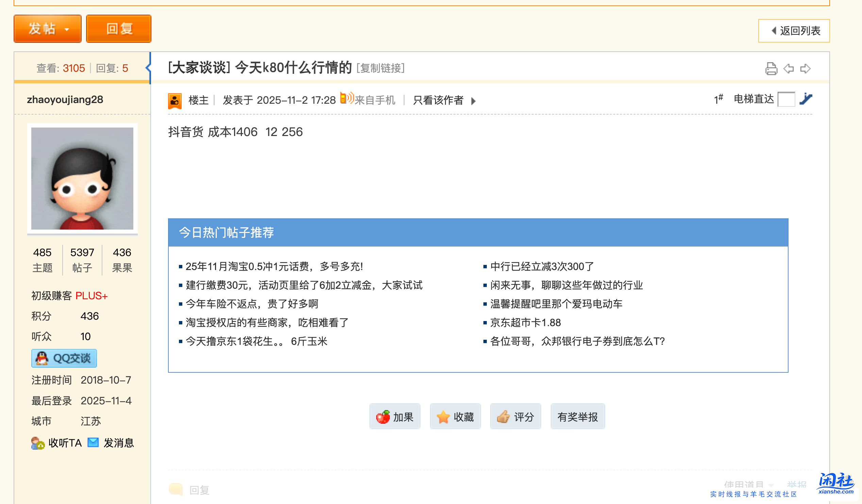Open QQ交谈 chat with the poster
Screen dimensions: 862x504
64,358
